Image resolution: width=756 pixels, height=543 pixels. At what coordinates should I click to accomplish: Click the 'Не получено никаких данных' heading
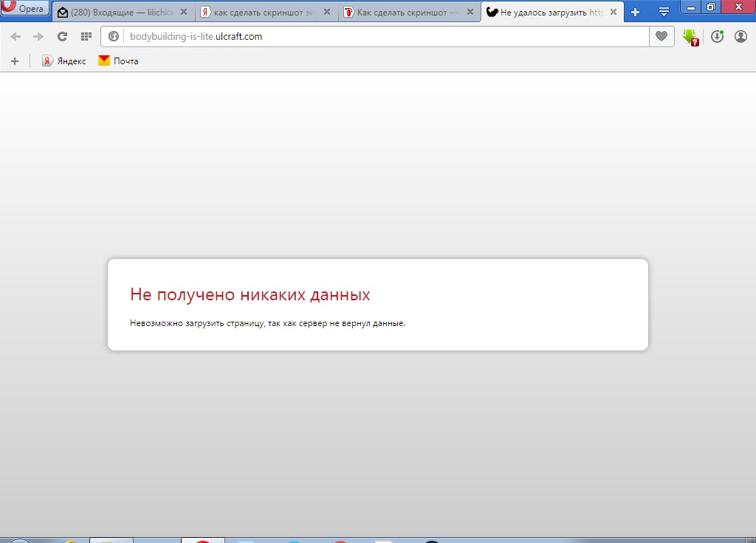250,294
